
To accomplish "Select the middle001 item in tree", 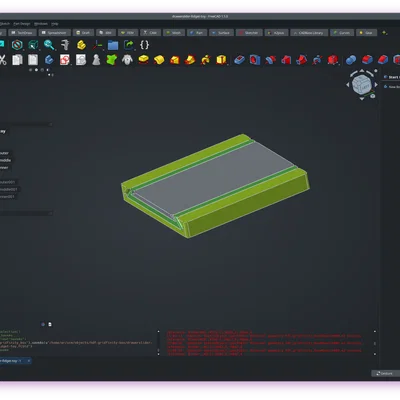I will [8, 189].
